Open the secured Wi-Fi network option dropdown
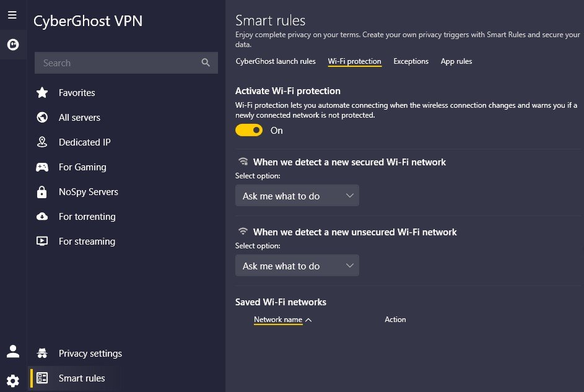The width and height of the screenshot is (584, 392). tap(297, 196)
